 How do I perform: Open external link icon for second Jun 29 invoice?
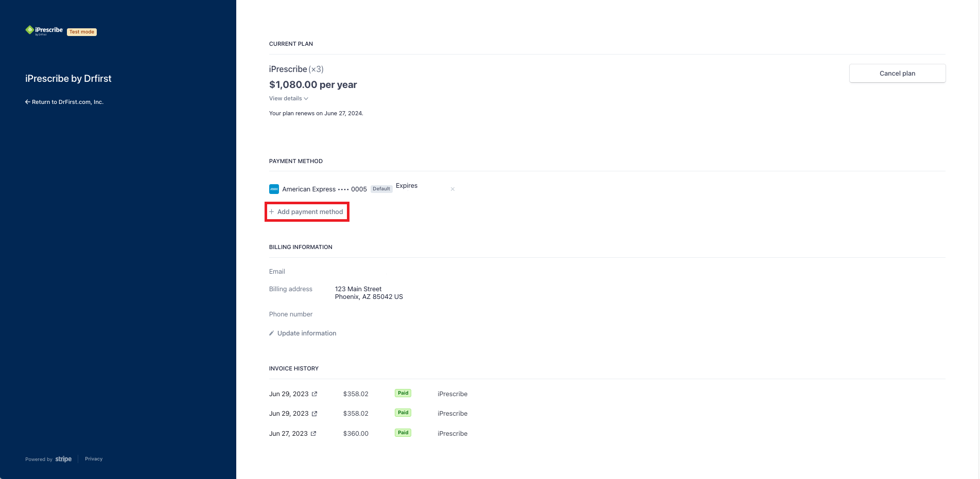pos(314,414)
